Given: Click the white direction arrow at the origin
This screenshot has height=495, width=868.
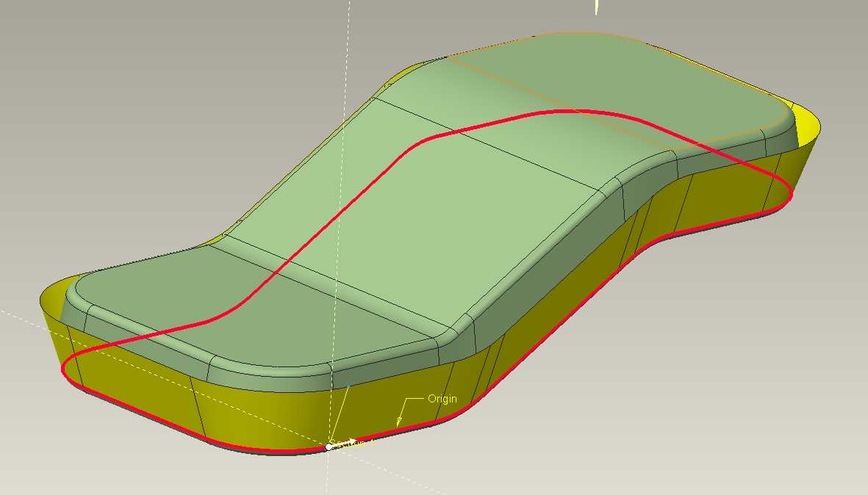Looking at the screenshot, I should (x=343, y=443).
